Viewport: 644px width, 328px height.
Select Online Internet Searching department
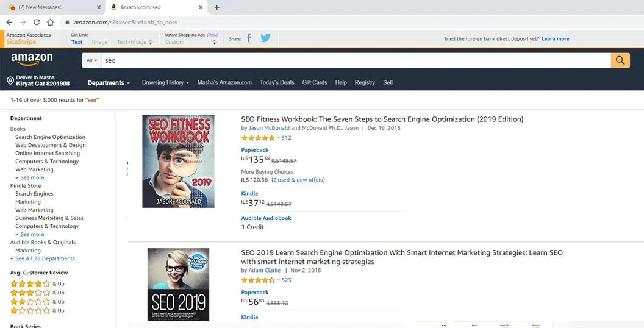pyautogui.click(x=48, y=154)
